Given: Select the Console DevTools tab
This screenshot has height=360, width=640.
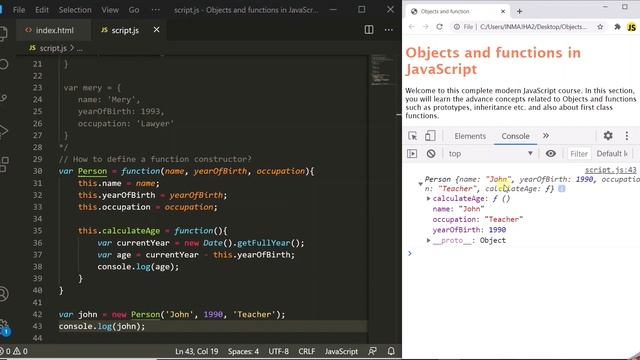Looking at the screenshot, I should (x=516, y=136).
